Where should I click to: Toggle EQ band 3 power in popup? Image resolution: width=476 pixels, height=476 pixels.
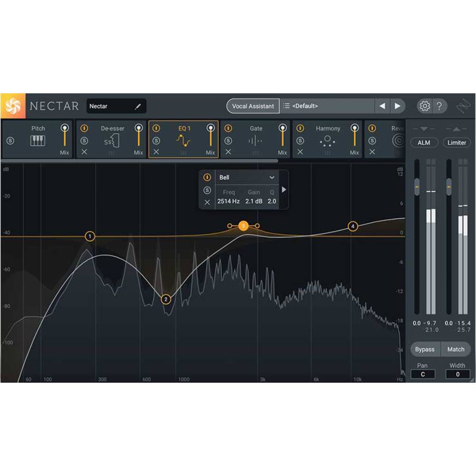click(207, 177)
